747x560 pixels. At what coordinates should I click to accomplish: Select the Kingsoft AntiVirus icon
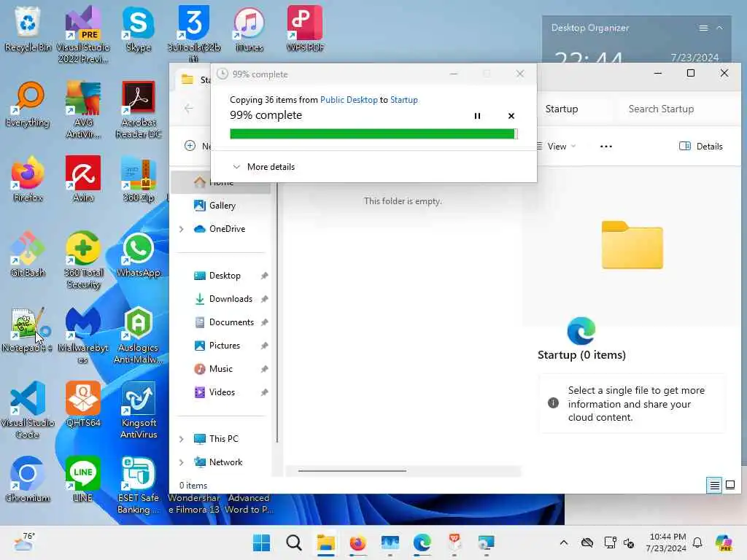[x=138, y=411]
